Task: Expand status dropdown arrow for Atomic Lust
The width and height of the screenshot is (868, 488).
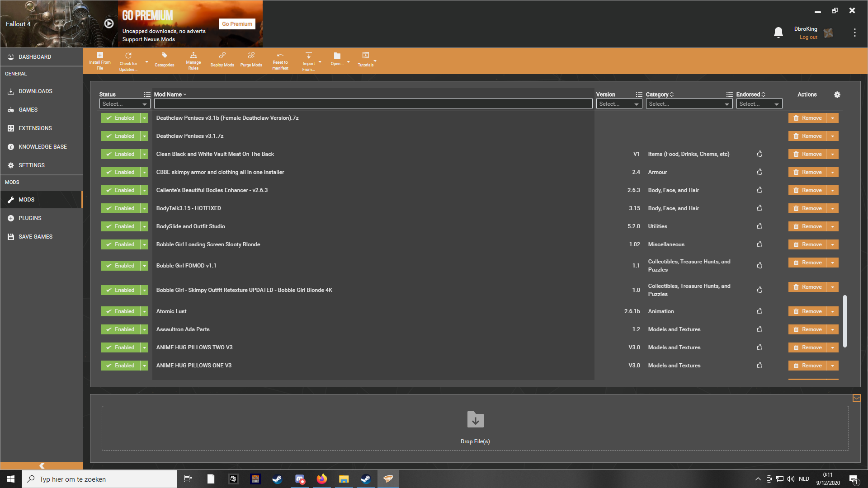Action: pos(145,311)
